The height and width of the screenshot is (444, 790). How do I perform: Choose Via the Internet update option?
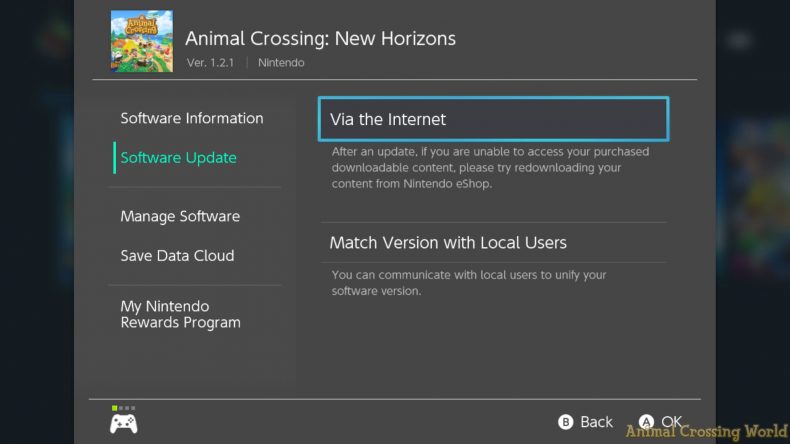tap(494, 119)
